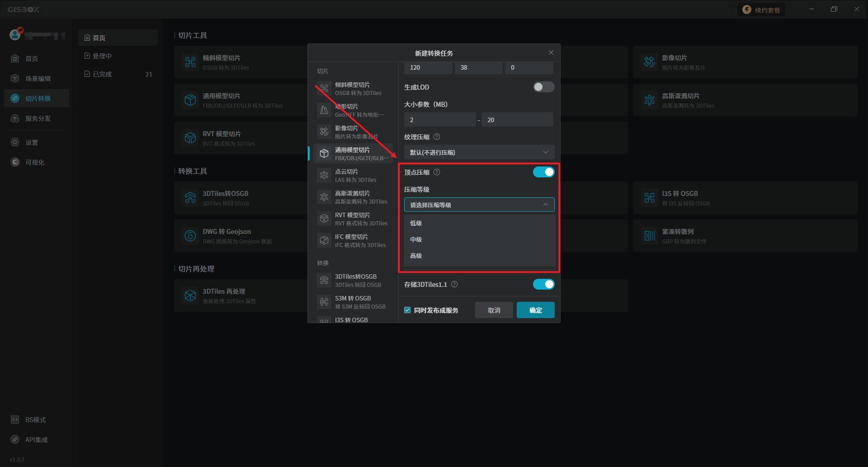Click the 确定 button
This screenshot has height=467, width=868.
535,310
